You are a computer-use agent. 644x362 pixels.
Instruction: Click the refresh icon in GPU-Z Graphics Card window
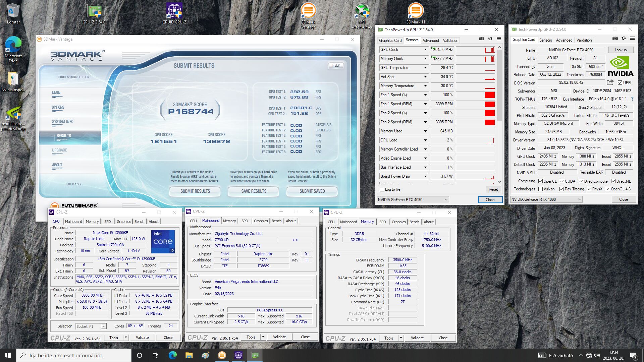[624, 39]
